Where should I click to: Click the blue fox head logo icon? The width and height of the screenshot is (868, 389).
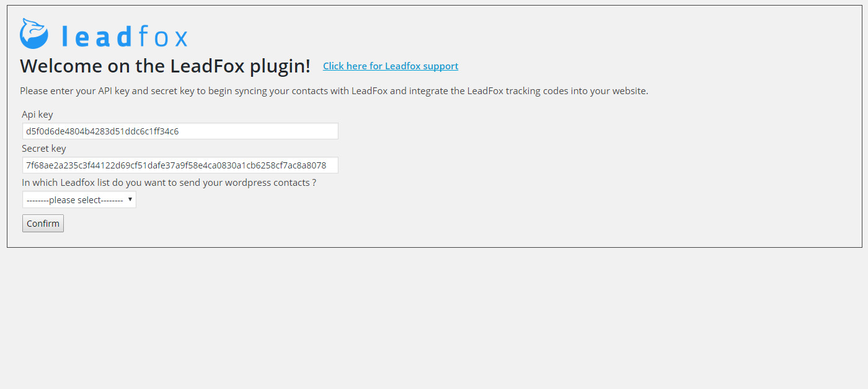33,33
